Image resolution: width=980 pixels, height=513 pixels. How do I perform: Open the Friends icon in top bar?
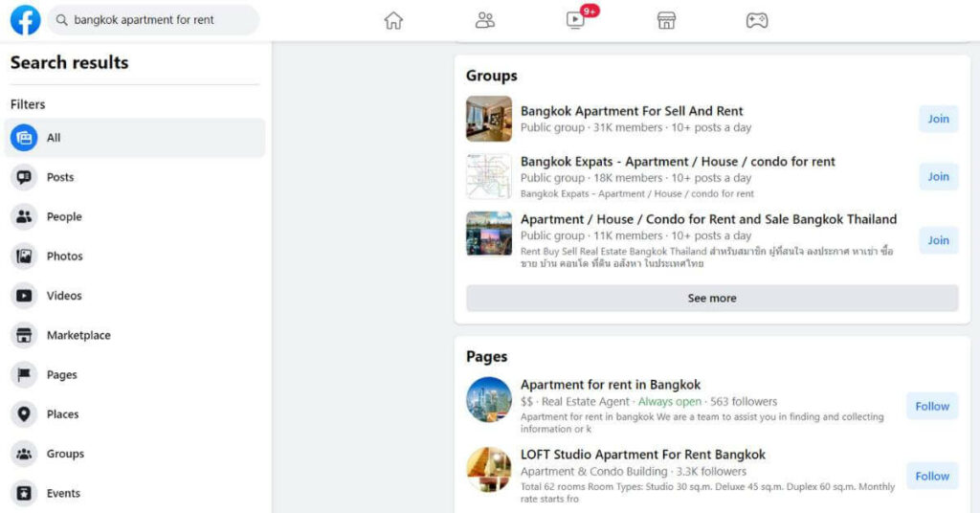click(x=484, y=21)
